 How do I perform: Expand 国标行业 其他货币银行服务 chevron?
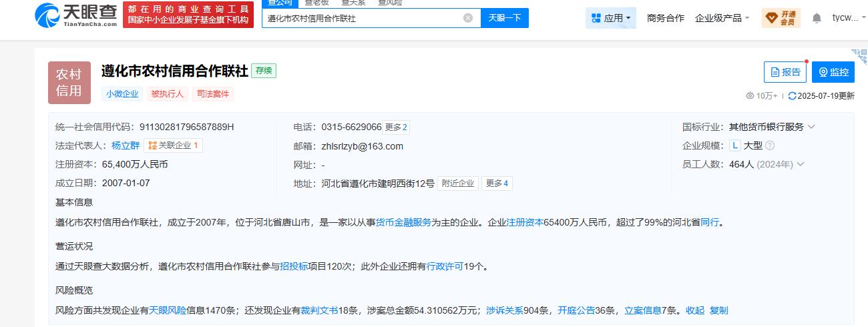click(811, 127)
